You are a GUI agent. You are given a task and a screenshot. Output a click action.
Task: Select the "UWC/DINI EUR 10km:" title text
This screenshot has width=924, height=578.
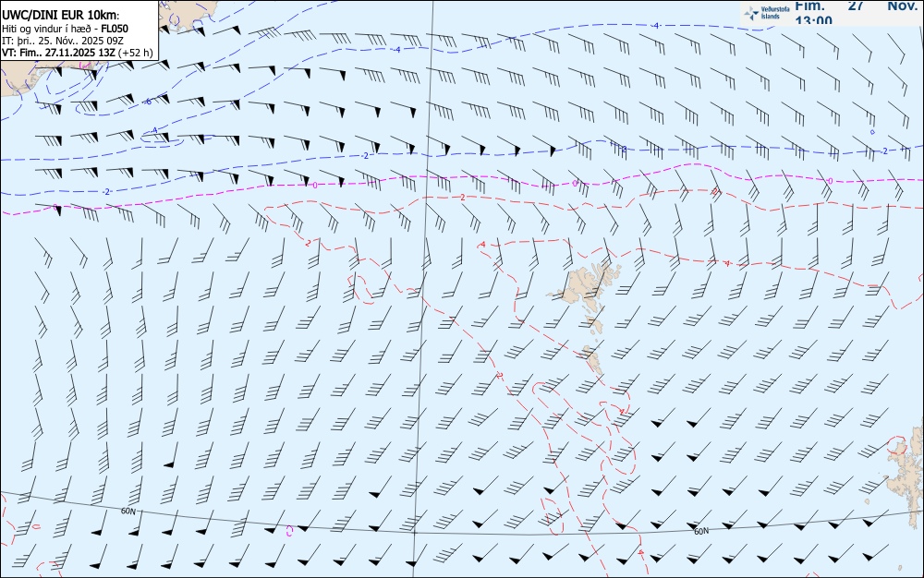click(x=61, y=15)
